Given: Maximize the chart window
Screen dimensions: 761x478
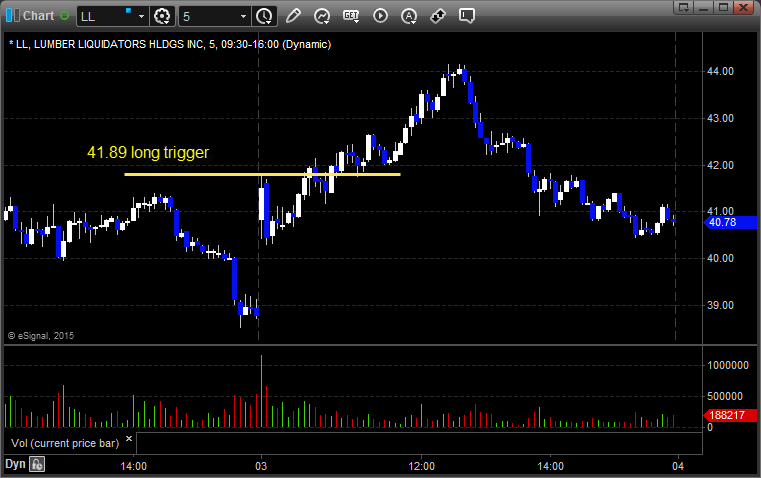Looking at the screenshot, I should click(x=723, y=7).
